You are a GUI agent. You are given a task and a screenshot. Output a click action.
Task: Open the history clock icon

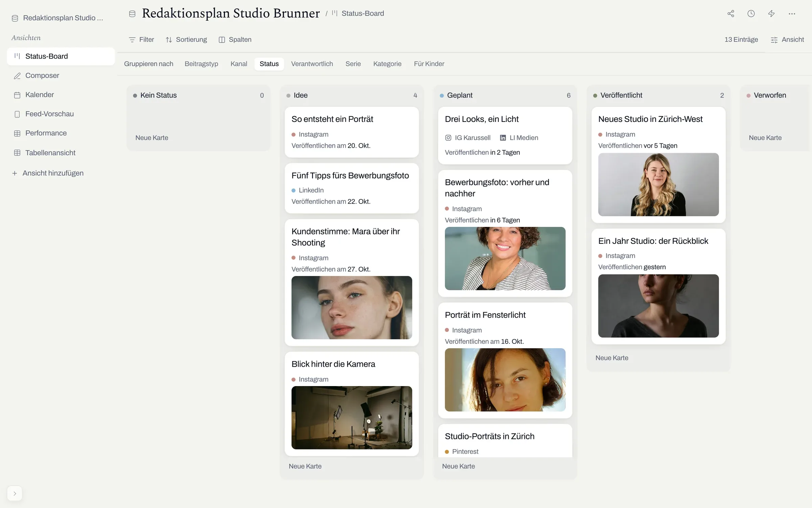[x=751, y=14]
